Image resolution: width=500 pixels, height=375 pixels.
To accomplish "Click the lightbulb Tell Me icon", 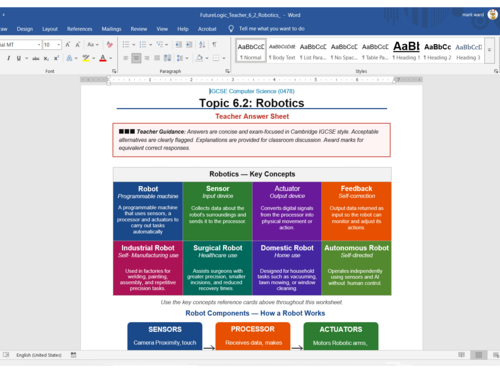I will point(231,29).
